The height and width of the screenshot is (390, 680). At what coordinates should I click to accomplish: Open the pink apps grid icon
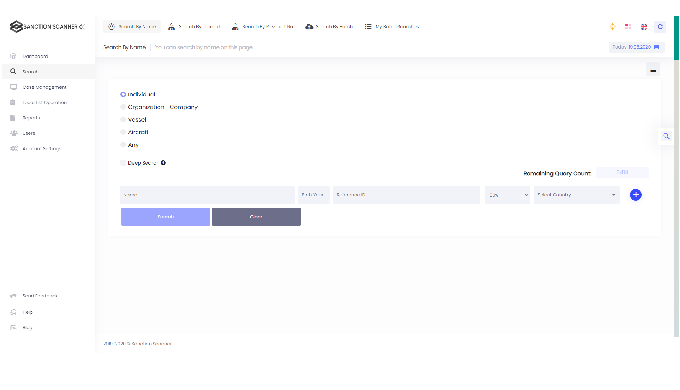tap(628, 26)
